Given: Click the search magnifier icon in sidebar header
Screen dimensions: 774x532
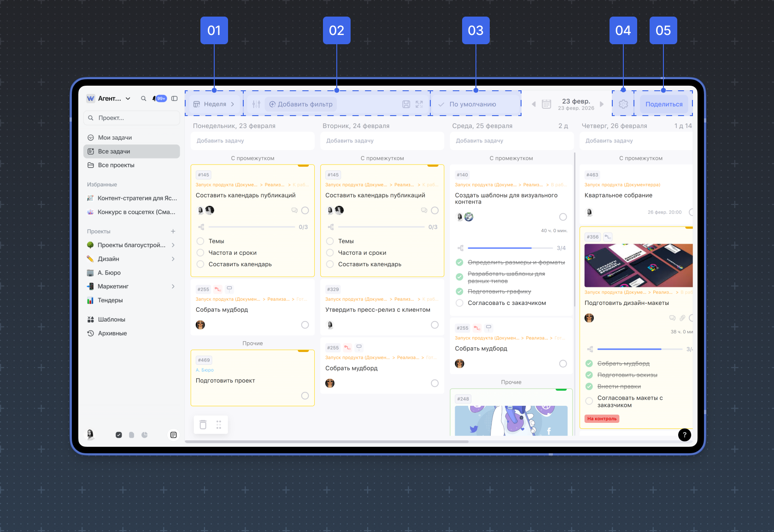Looking at the screenshot, I should point(143,99).
